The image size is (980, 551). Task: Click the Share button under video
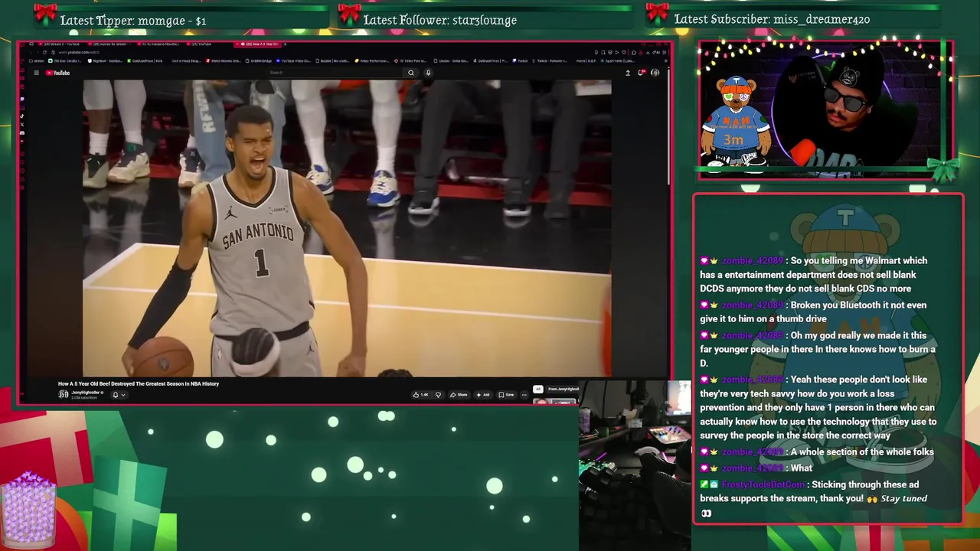pos(459,395)
